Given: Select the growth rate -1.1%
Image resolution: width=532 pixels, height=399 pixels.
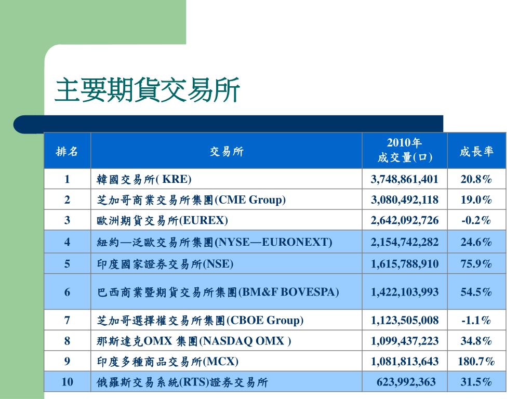Looking at the screenshot, I should point(476,320).
